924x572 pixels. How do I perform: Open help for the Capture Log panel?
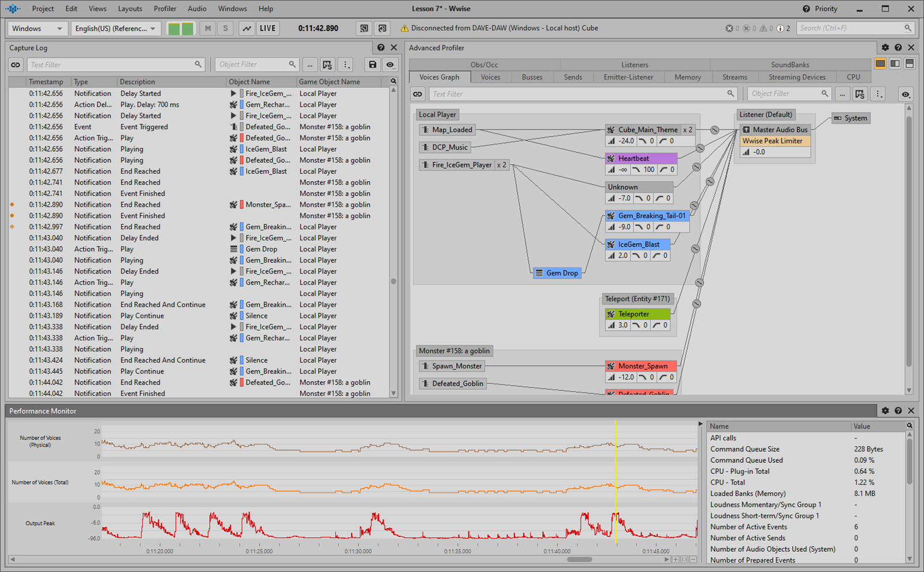click(381, 48)
